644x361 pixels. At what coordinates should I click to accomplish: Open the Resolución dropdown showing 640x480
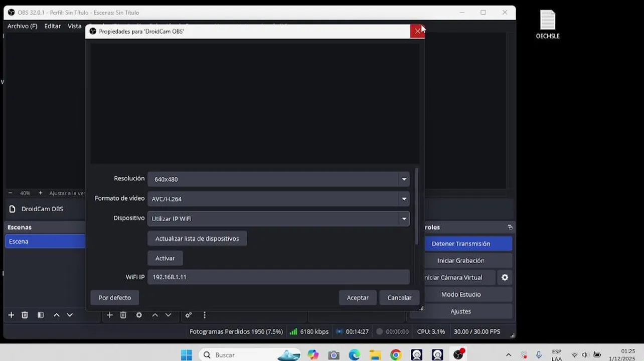coord(278,179)
